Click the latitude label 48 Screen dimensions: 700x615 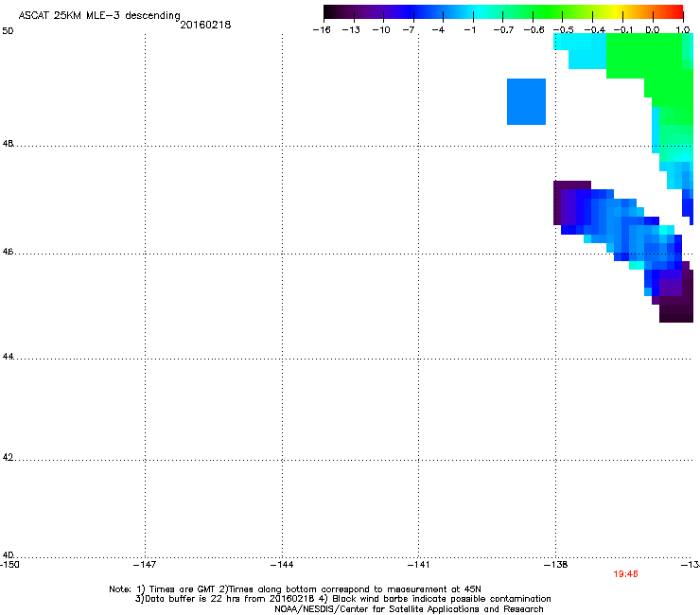8,144
